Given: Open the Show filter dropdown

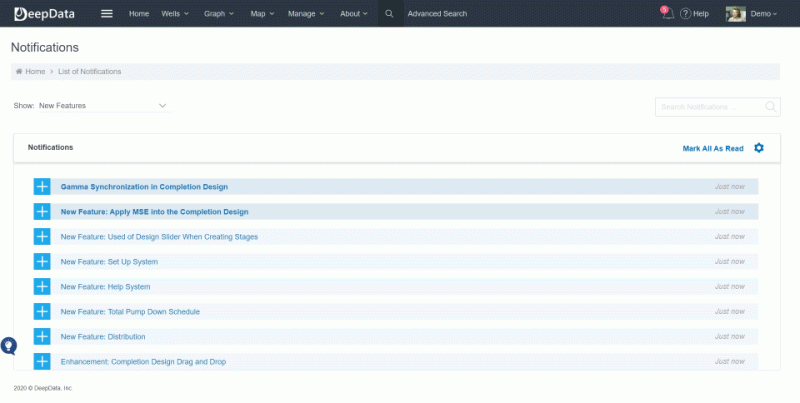Looking at the screenshot, I should tap(104, 106).
